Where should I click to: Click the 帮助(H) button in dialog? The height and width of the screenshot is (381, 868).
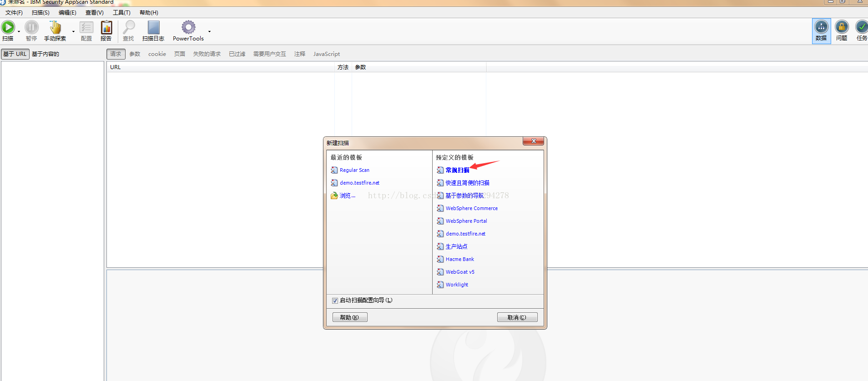pos(350,317)
